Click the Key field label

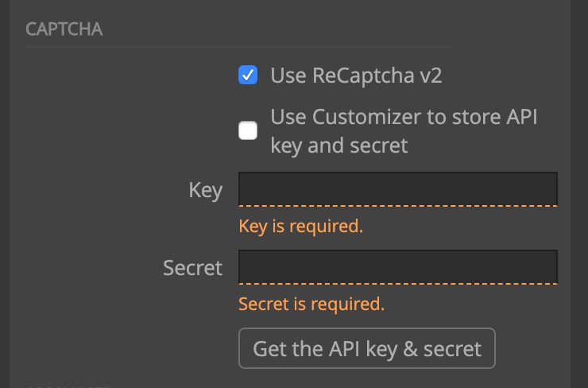coord(206,190)
